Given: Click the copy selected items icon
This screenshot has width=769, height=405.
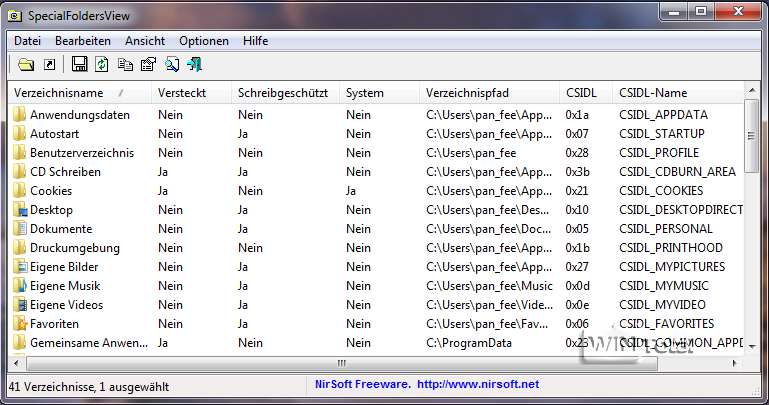Looking at the screenshot, I should [125, 65].
